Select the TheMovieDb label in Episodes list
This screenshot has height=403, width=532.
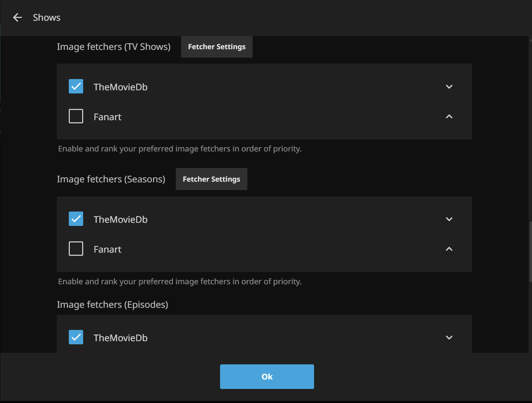[x=120, y=338]
